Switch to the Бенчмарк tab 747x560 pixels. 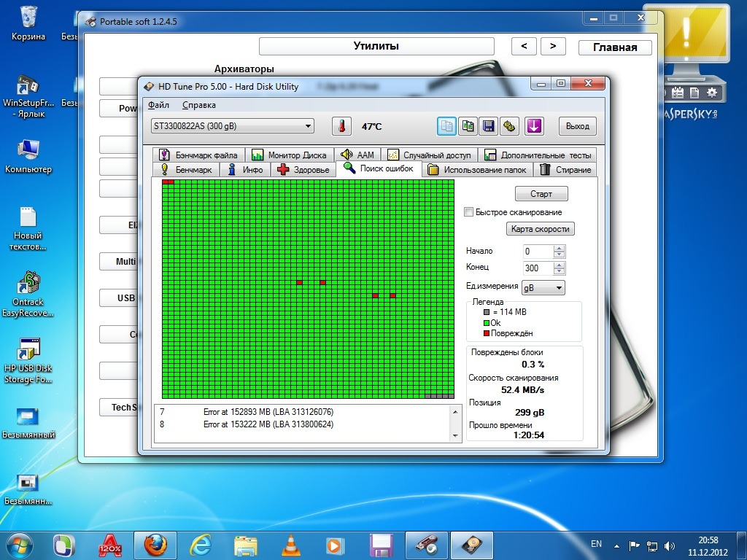186,169
